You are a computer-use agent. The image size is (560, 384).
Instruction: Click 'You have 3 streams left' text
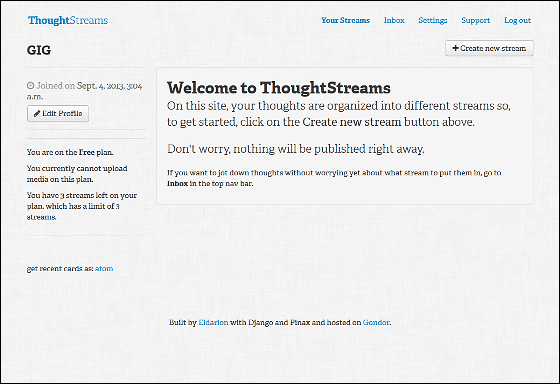82,206
